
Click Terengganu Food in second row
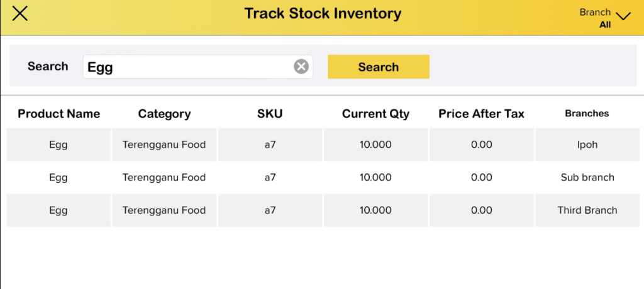coord(164,177)
